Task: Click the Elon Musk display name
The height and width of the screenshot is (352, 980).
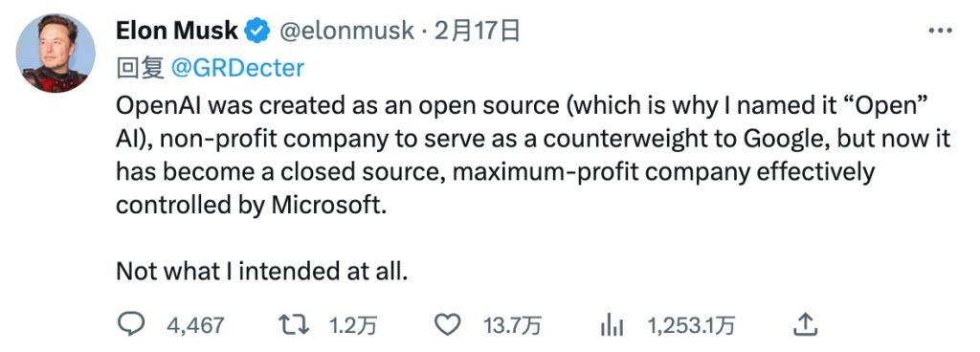Action: tap(177, 30)
